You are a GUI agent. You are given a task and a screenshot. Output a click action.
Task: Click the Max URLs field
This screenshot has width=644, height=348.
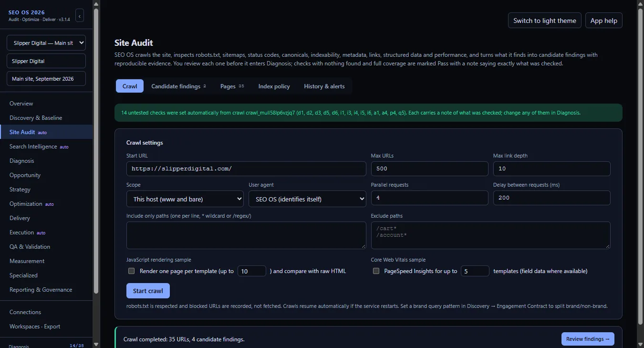point(429,169)
